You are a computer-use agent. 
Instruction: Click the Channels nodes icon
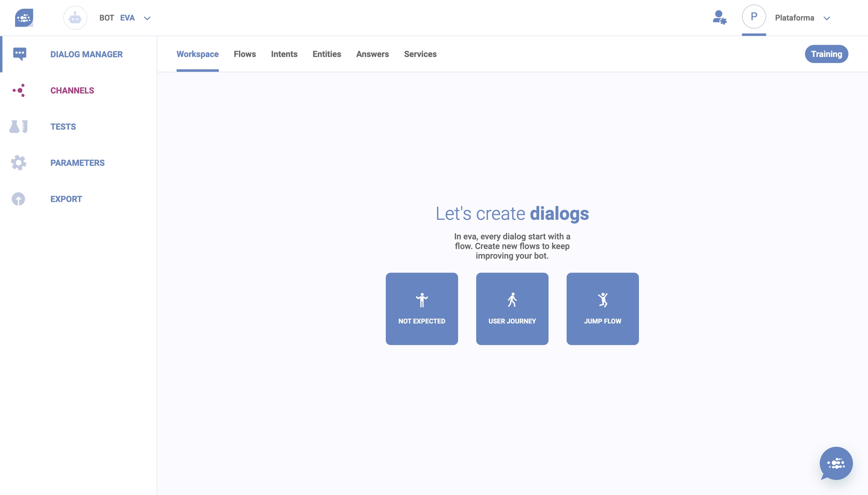point(19,90)
